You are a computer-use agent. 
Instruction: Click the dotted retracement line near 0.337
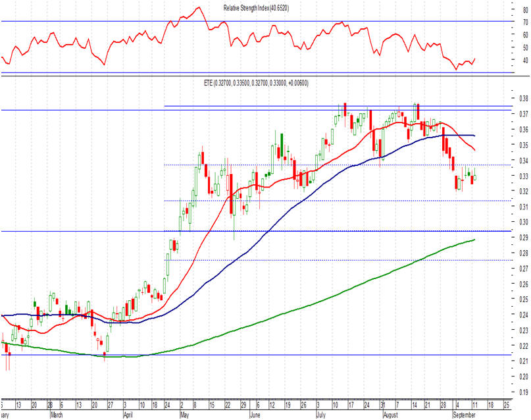[339, 165]
